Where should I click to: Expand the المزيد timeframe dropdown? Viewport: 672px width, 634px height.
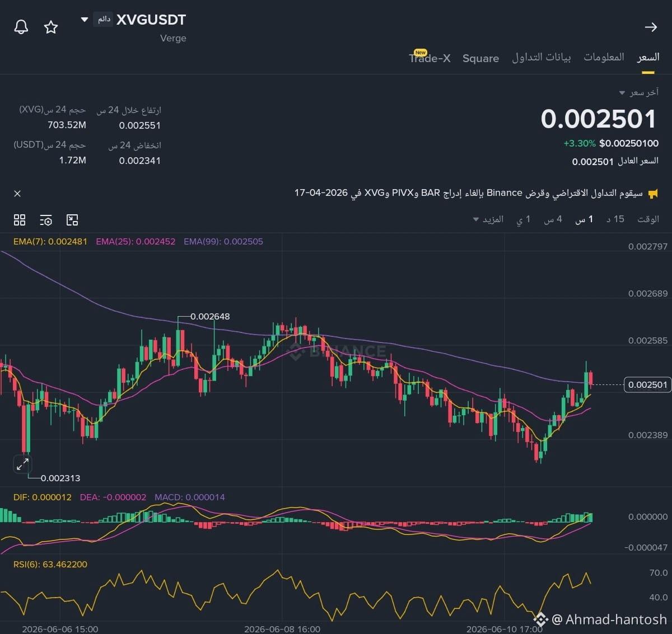(x=488, y=219)
